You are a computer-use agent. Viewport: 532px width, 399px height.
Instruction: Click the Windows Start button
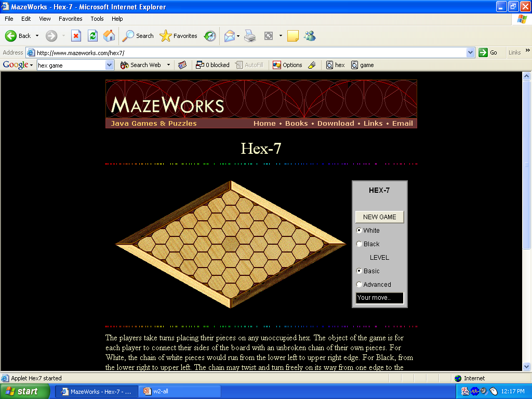tap(22, 391)
